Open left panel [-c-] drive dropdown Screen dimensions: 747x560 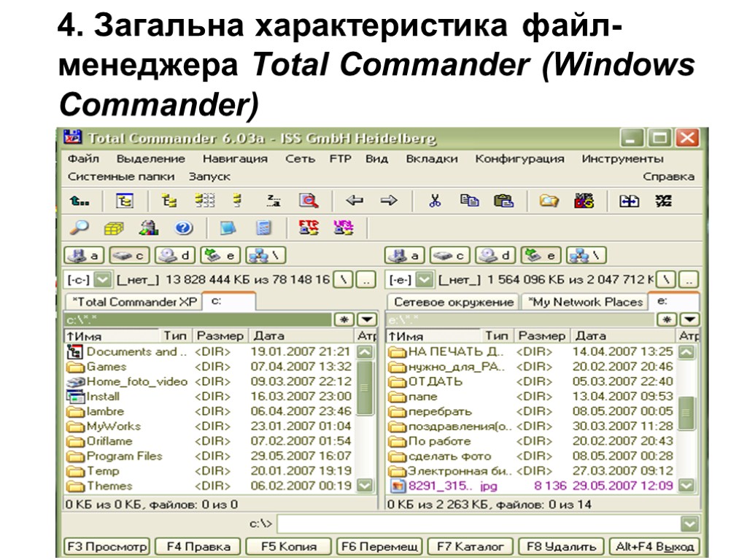[x=102, y=279]
